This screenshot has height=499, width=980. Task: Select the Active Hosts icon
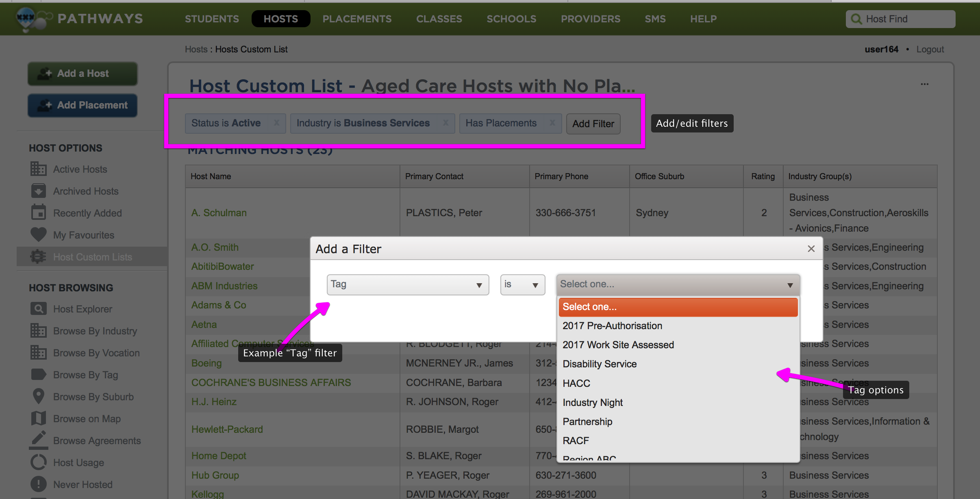38,169
